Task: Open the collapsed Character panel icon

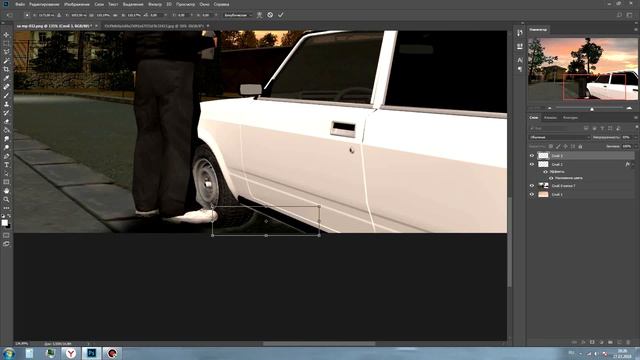Action: pos(520,60)
